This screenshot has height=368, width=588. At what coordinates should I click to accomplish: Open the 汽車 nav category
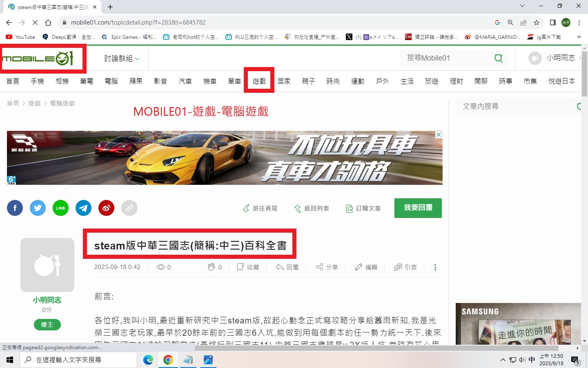(185, 81)
